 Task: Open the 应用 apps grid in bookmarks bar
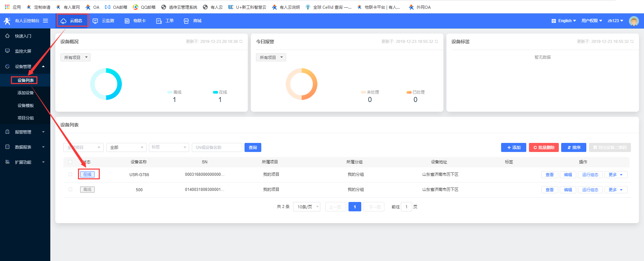[7, 7]
